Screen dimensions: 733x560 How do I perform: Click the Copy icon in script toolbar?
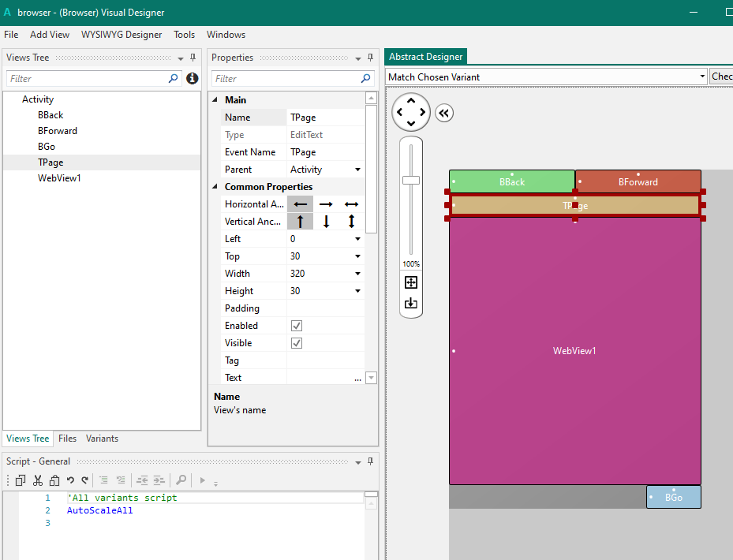point(21,480)
